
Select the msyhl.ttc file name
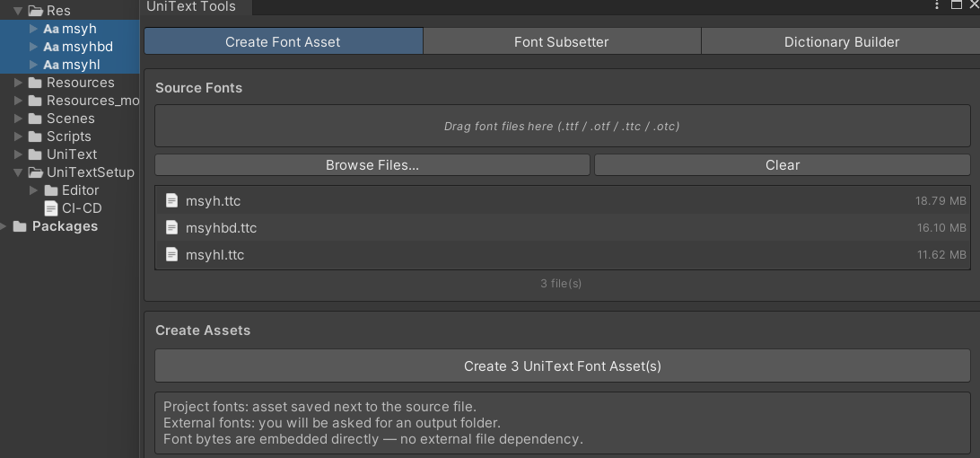click(215, 255)
